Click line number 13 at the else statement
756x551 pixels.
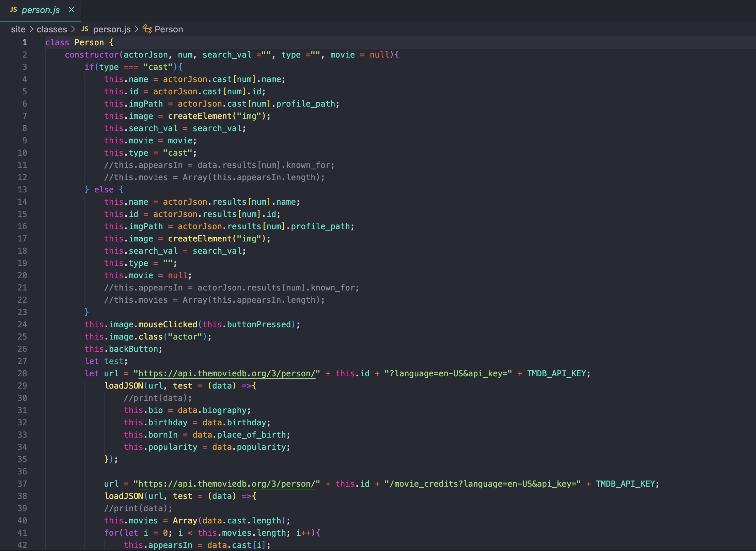coord(22,189)
